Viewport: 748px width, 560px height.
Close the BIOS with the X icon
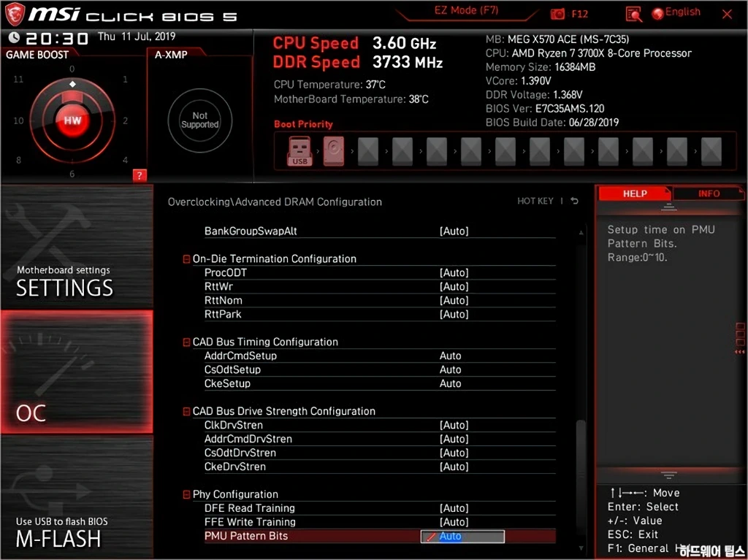(x=727, y=15)
